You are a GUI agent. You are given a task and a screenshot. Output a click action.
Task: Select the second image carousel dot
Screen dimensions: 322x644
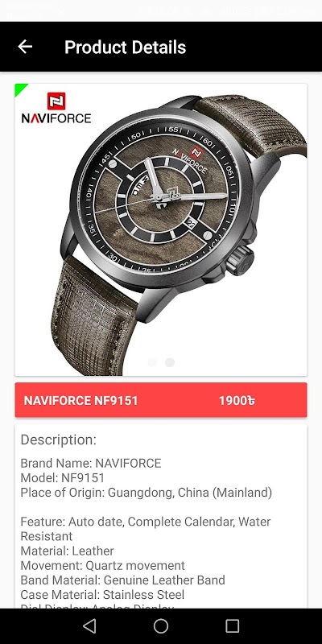point(170,362)
